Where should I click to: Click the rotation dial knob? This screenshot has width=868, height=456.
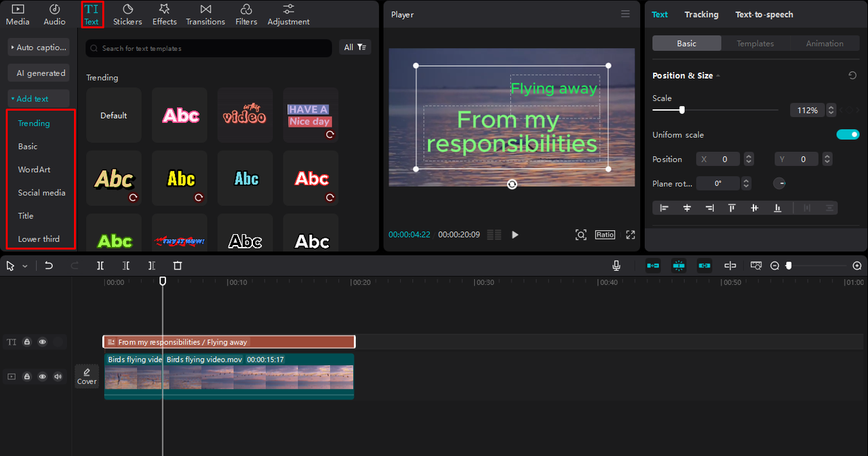[780, 183]
